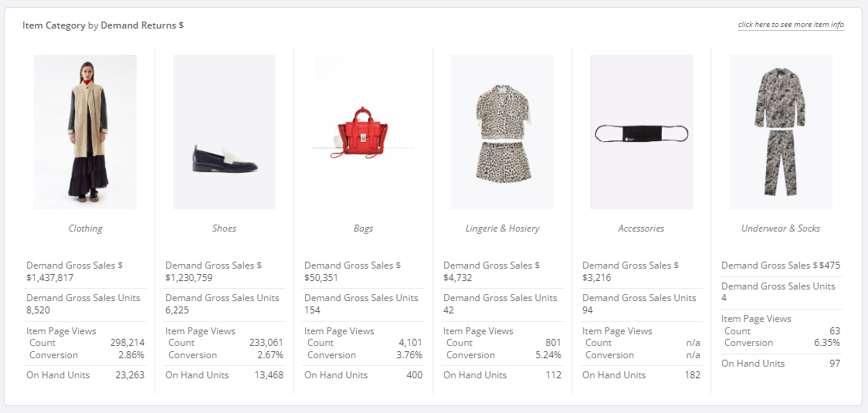This screenshot has width=868, height=413.
Task: Click Underwear & Socks on hand units 97
Action: point(835,364)
